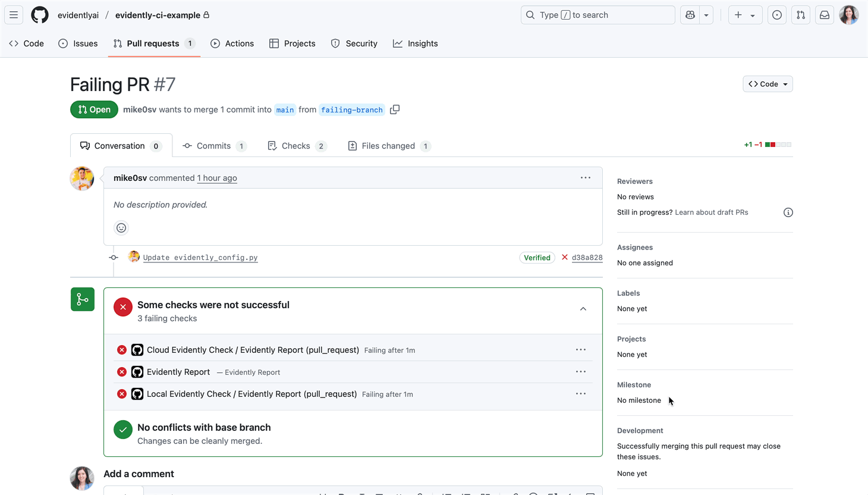
Task: Focus the Type / to search field
Action: (597, 15)
